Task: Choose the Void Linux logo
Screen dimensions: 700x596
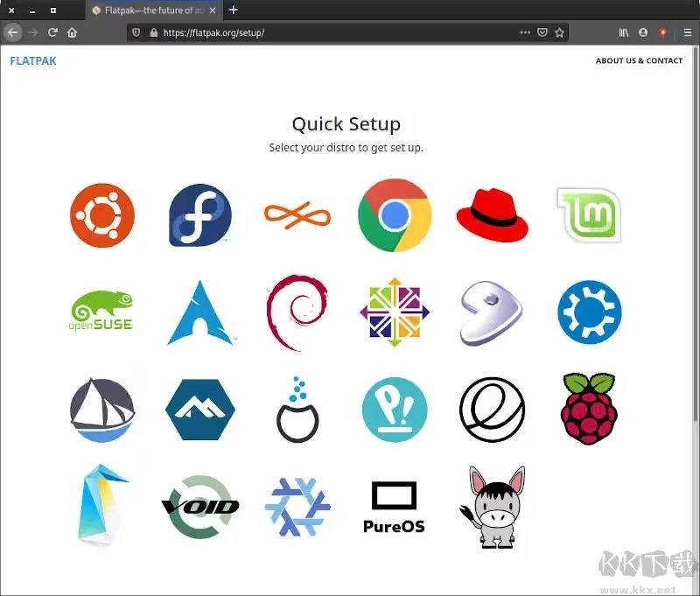Action: pyautogui.click(x=200, y=506)
